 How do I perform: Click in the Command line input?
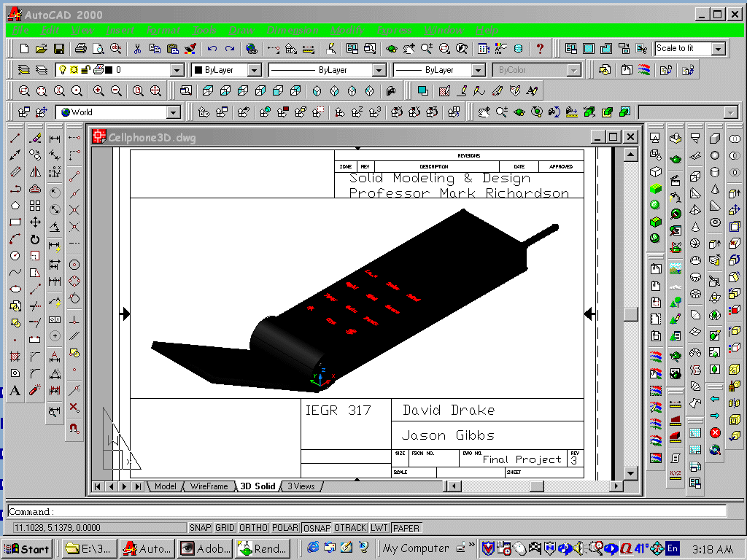point(367,511)
